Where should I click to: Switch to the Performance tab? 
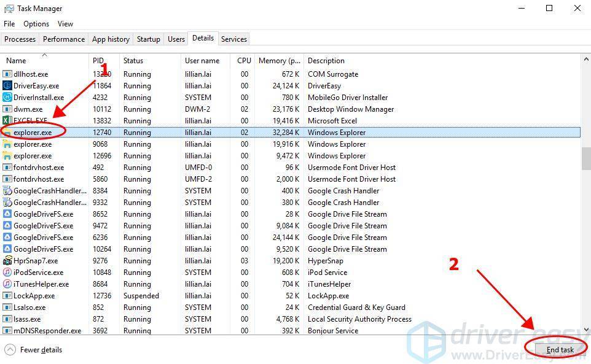tap(64, 39)
